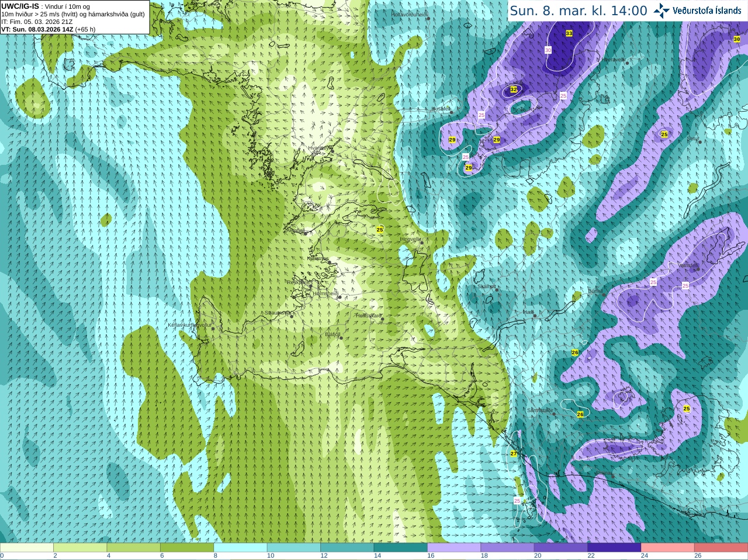Select the 16–18 m/s light purple legend swatch
Image resolution: width=748 pixels, height=560 pixels.
click(x=454, y=548)
